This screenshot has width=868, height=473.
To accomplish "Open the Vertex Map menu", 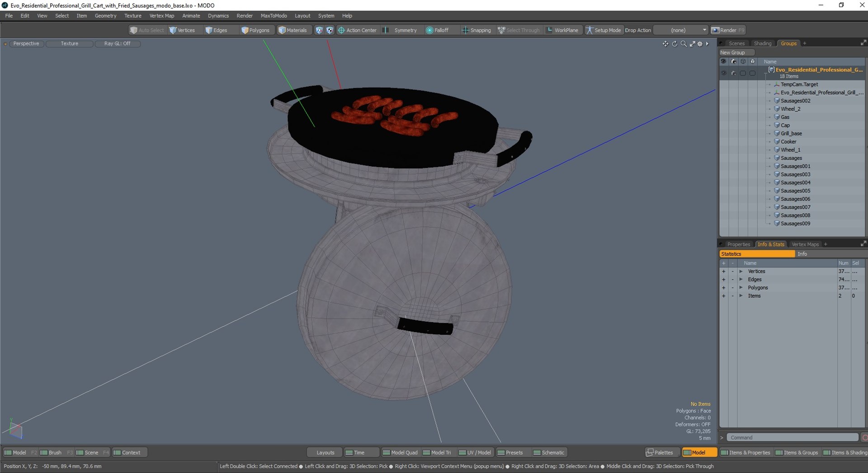I will (x=162, y=16).
